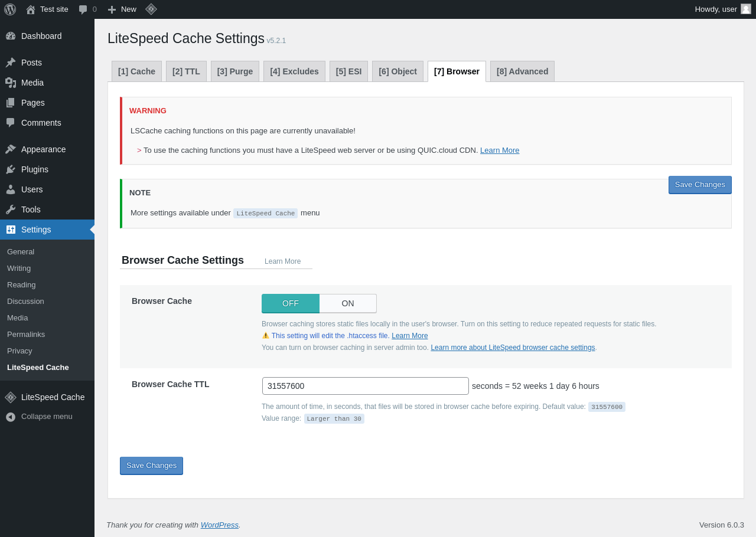Click the Plugins plug icon

tap(11, 169)
